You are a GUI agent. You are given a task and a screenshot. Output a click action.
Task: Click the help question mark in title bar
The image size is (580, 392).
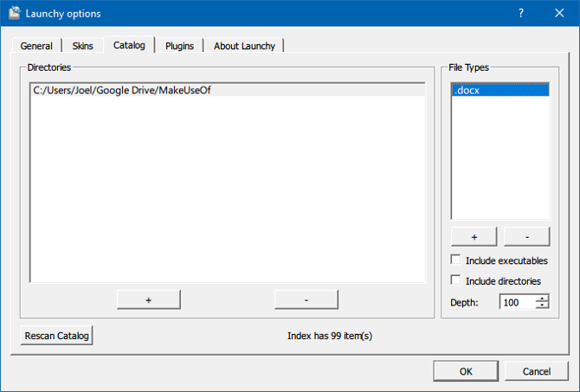click(x=521, y=13)
